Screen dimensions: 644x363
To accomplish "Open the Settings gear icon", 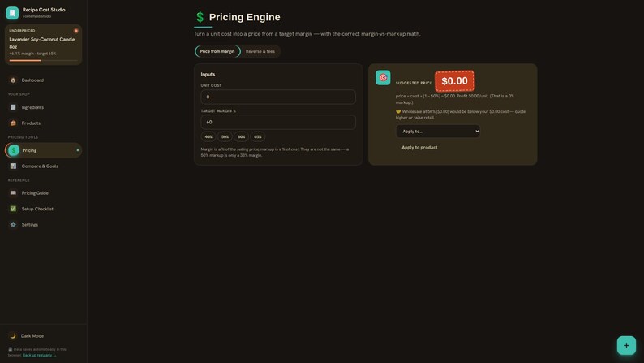I will click(13, 224).
